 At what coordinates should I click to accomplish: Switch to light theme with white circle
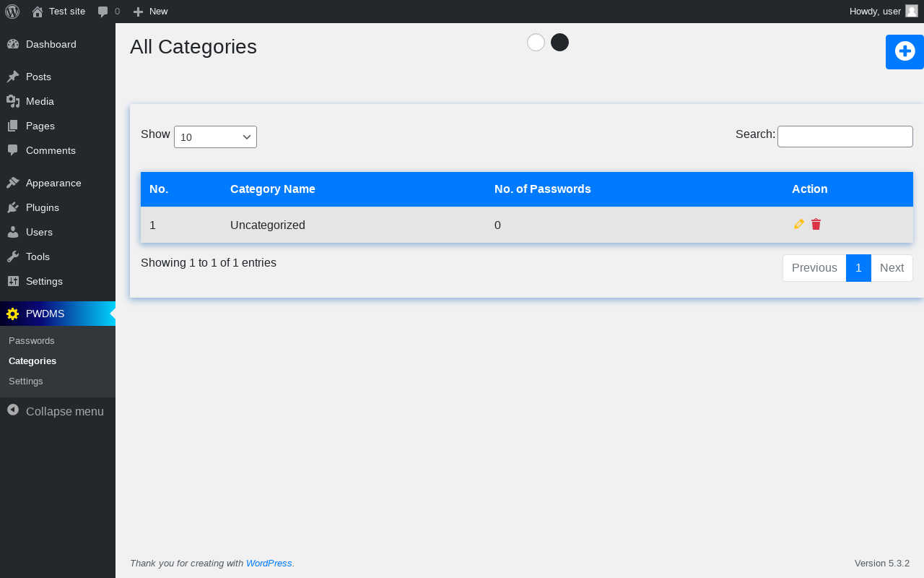(536, 43)
